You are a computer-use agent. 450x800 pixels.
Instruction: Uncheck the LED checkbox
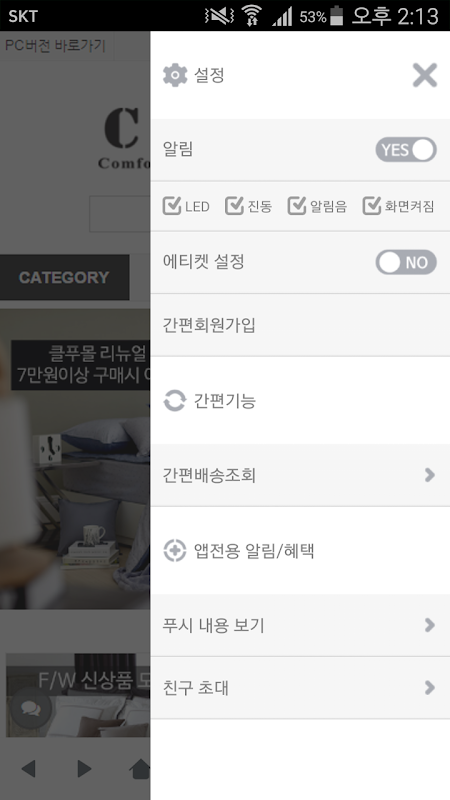coord(172,206)
